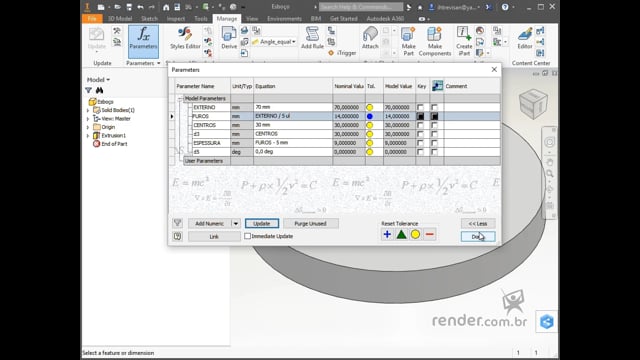Click the Redo icon in quick access toolbar
Image resolution: width=640 pixels, height=360 pixels.
(151, 7)
